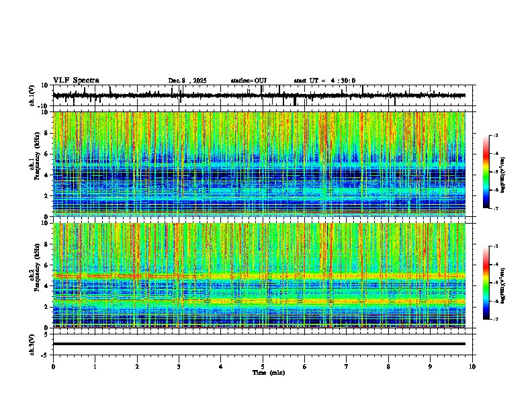The width and height of the screenshot is (532, 411).
Task: Click tick "3" on the Time axis
Action: 179,367
